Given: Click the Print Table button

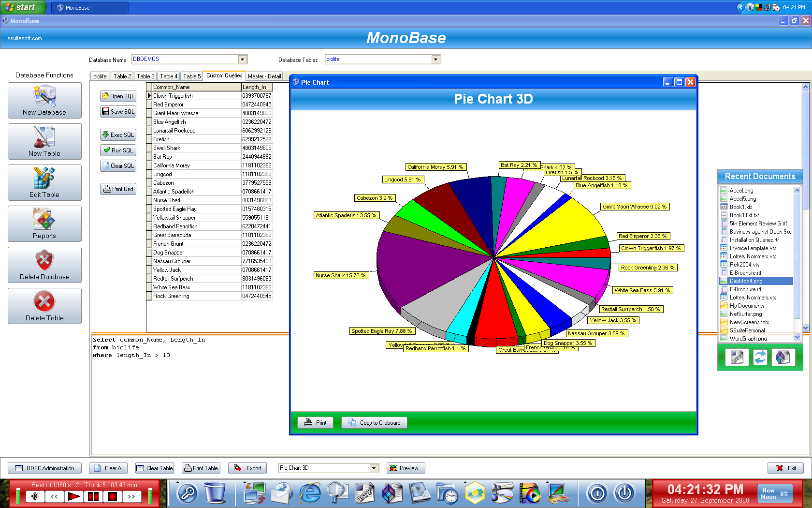Looking at the screenshot, I should pyautogui.click(x=201, y=468).
